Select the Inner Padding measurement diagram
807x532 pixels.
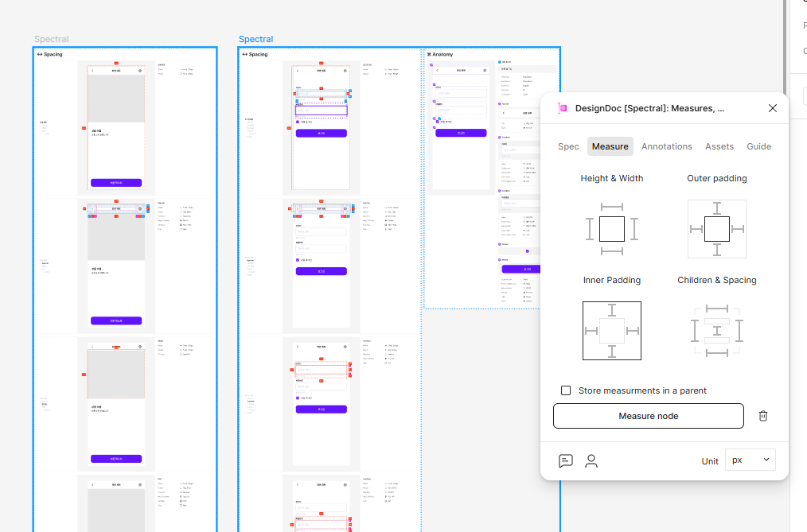point(612,331)
